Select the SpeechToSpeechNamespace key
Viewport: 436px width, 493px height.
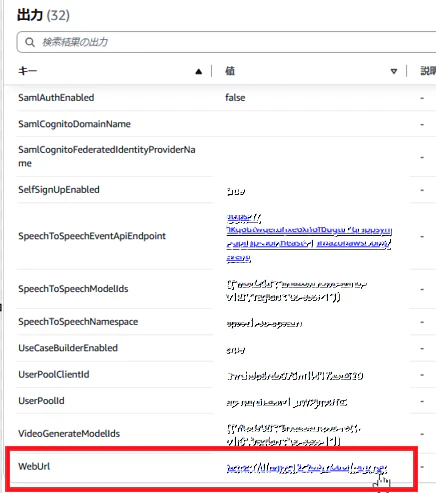click(x=78, y=322)
